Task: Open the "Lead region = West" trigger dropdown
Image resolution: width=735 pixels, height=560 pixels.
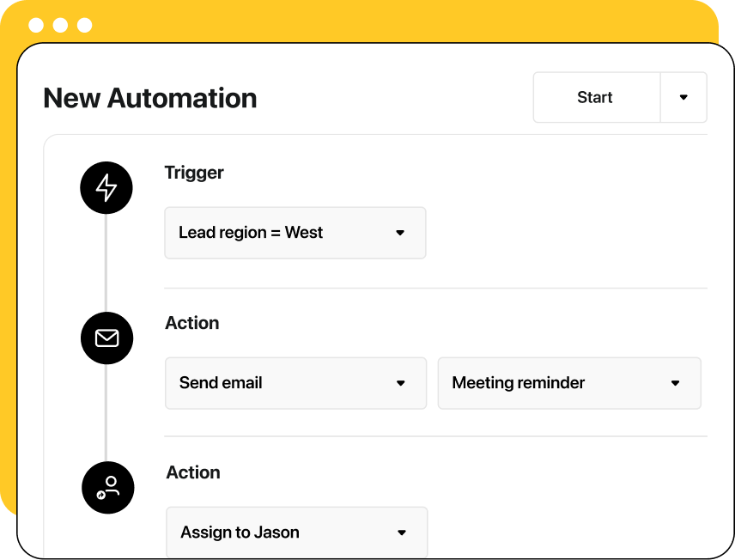Action: [295, 233]
